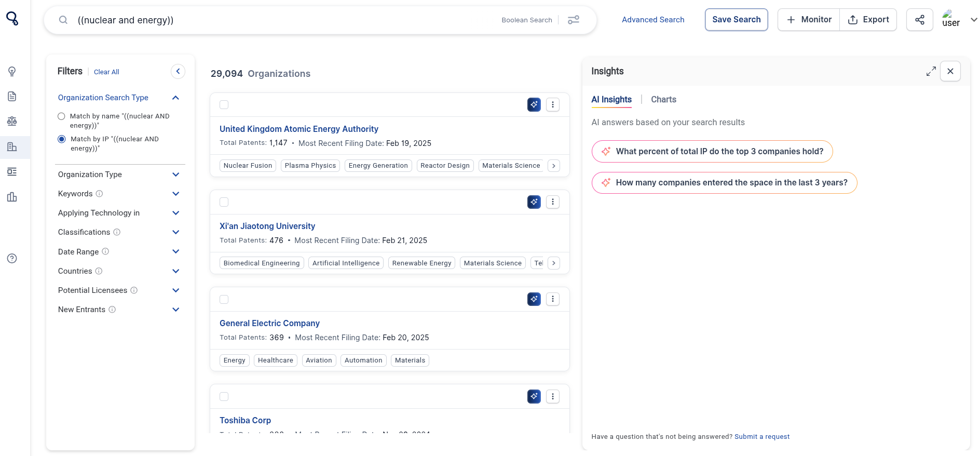Select Match by name radio option

[x=61, y=116]
